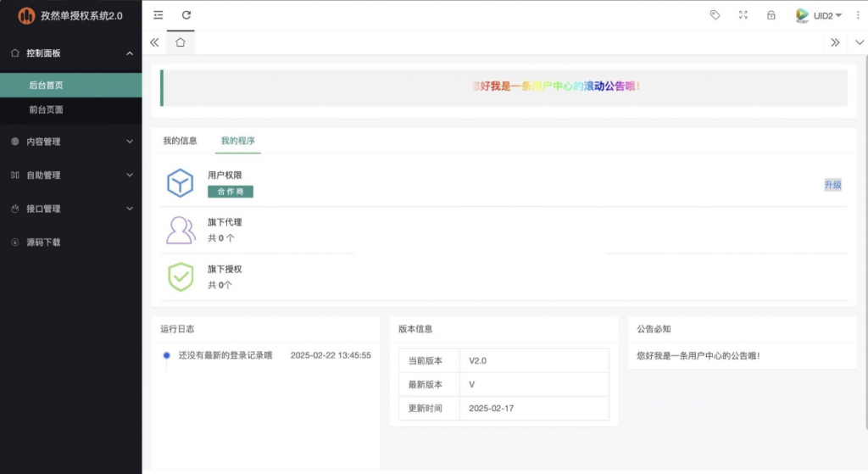The image size is (868, 474).
Task: Click the 源码下载 download icon
Action: coord(15,242)
